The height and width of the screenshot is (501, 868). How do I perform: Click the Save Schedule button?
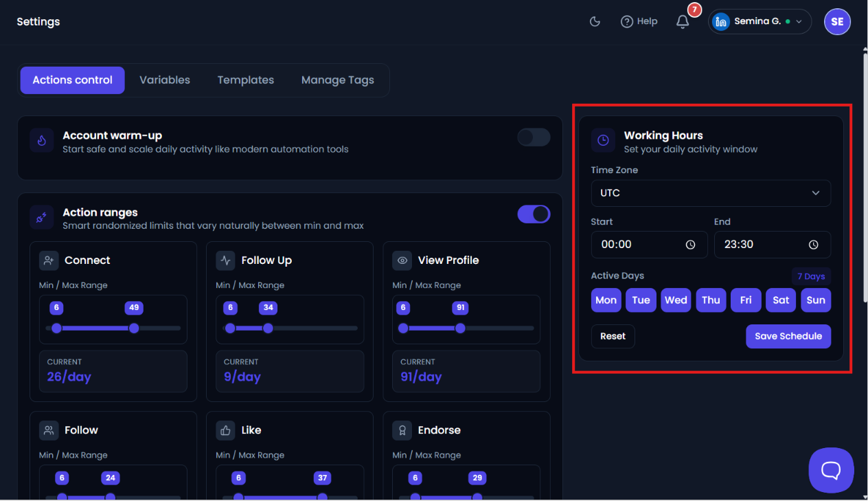(788, 336)
